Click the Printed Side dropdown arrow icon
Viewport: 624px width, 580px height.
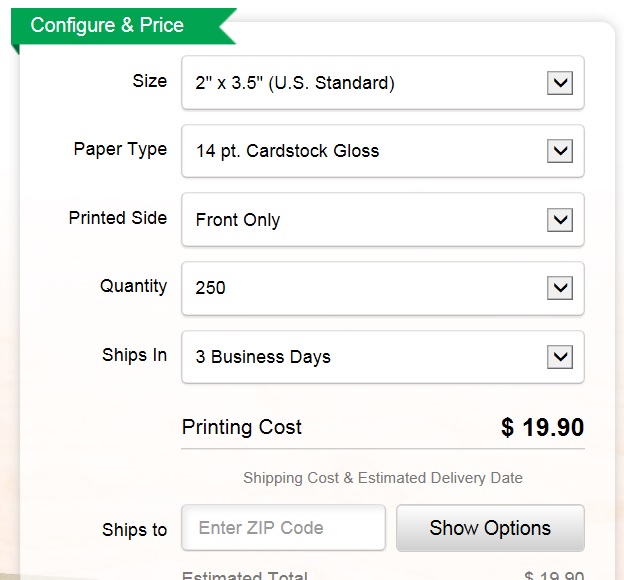(x=560, y=220)
